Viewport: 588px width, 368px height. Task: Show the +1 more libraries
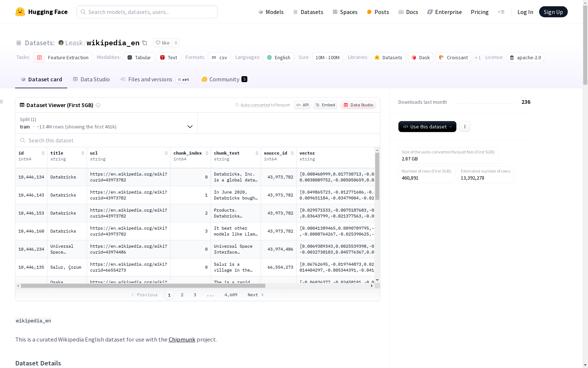tap(478, 57)
